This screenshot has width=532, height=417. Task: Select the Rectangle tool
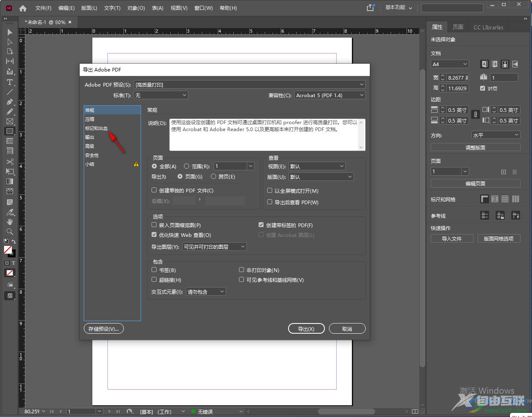[x=10, y=131]
